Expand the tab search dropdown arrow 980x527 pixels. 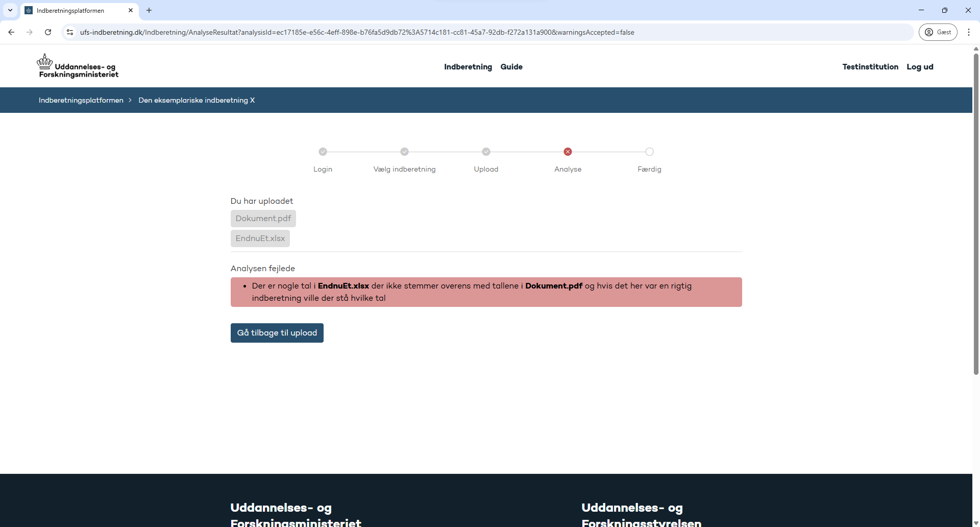coord(10,10)
